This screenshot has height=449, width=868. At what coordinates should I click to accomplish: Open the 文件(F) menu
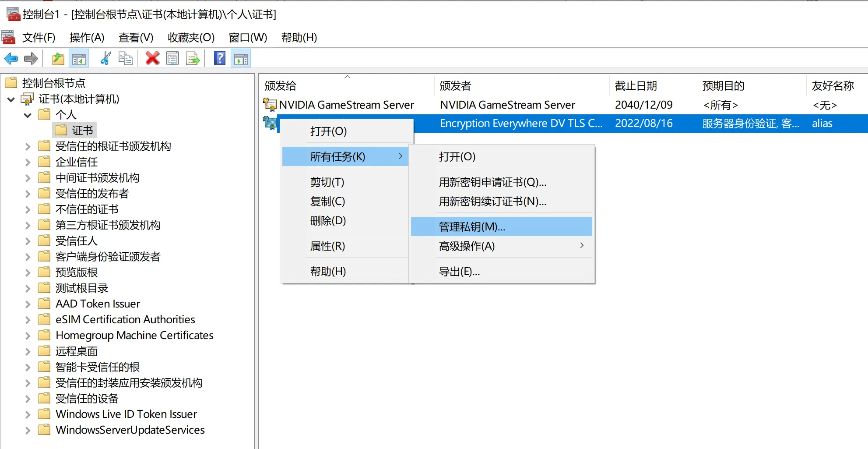[x=39, y=38]
